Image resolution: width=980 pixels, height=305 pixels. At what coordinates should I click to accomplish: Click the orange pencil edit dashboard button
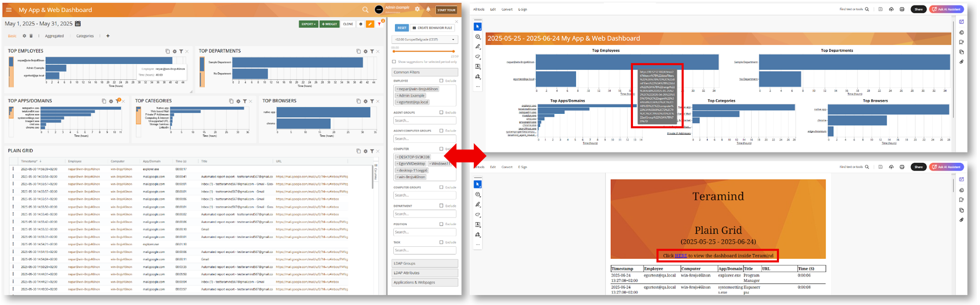(x=370, y=24)
